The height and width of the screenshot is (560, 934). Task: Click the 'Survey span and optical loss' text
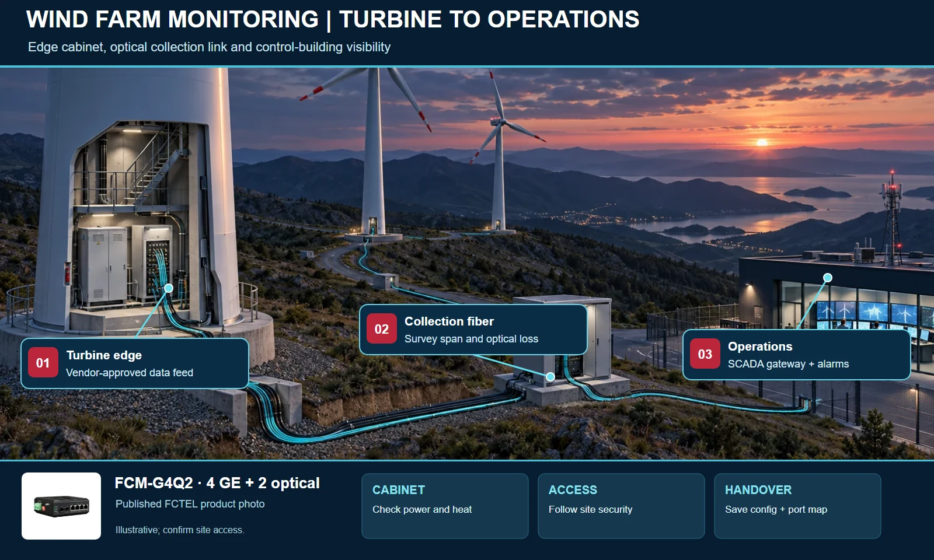click(471, 339)
